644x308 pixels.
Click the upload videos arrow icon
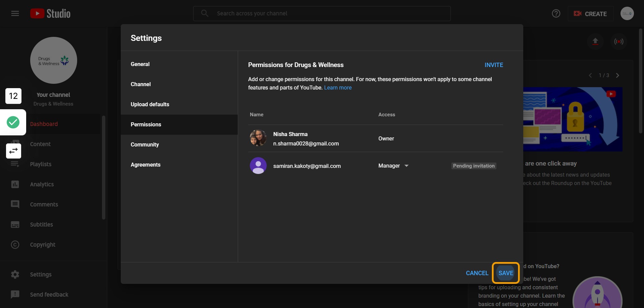pyautogui.click(x=595, y=41)
